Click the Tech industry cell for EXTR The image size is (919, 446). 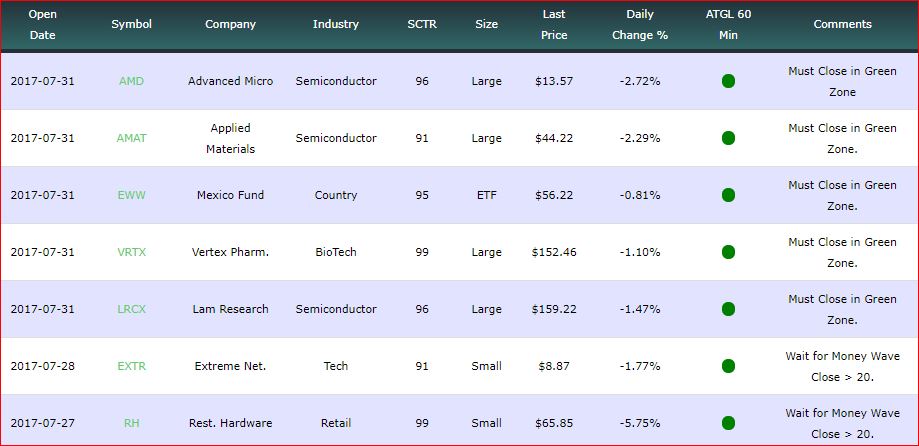tap(335, 366)
